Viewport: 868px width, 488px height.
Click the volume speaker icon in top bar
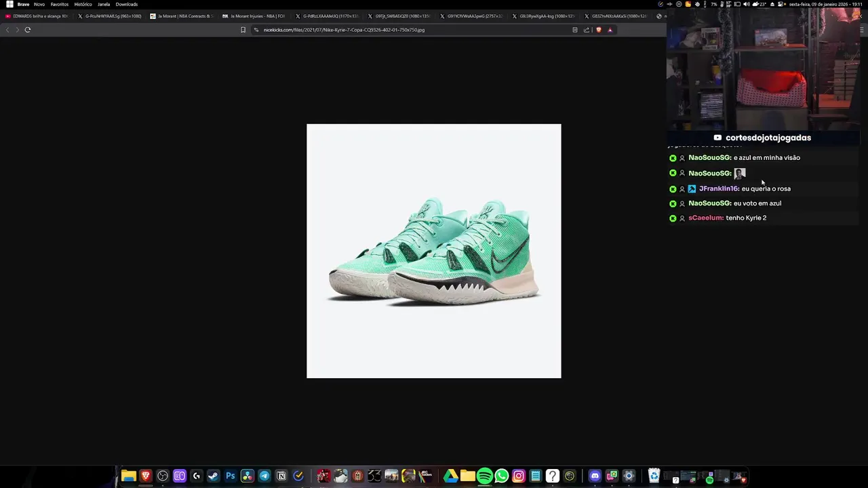[x=746, y=4]
